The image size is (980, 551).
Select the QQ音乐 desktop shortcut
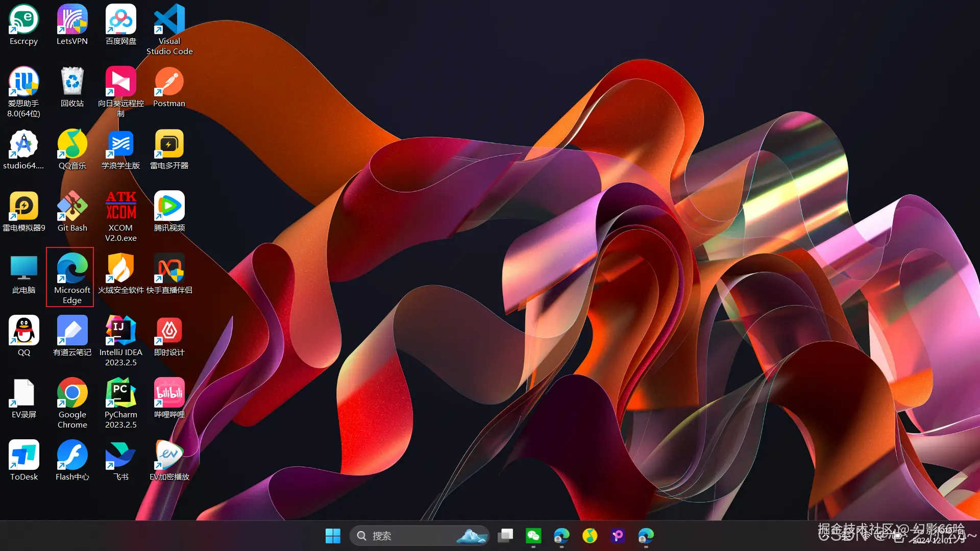coord(72,145)
